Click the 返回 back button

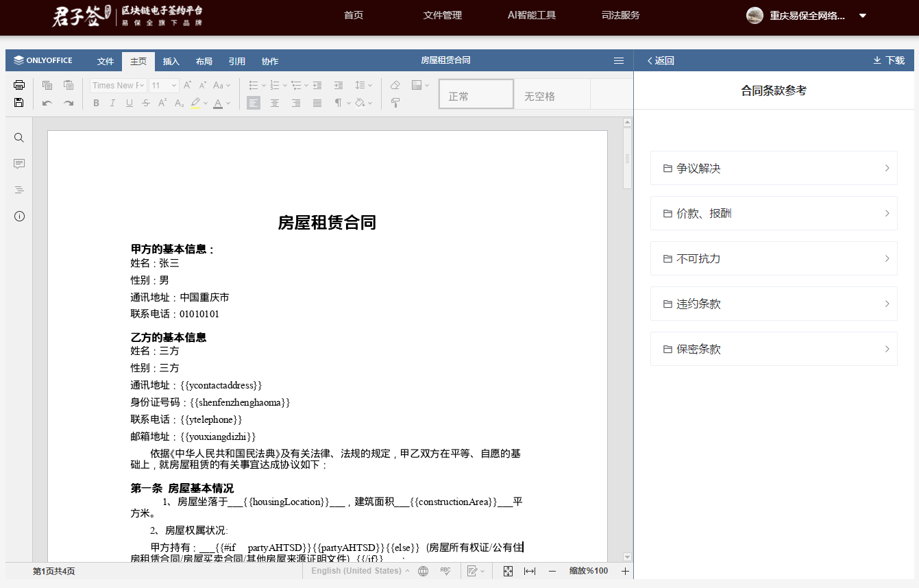point(661,60)
